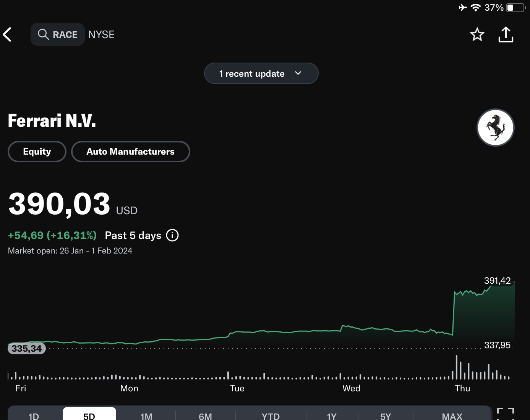Open the share sheet icon
This screenshot has width=530, height=420.
click(x=506, y=34)
